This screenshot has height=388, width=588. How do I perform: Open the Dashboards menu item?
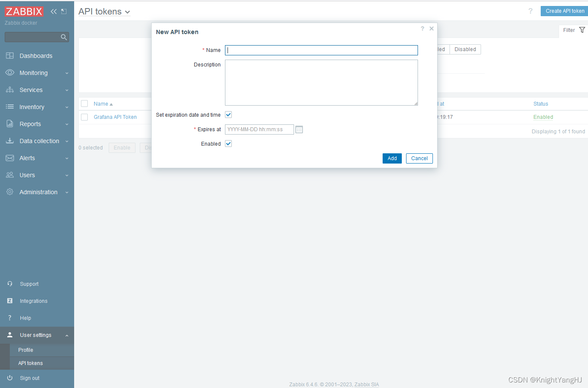point(37,56)
